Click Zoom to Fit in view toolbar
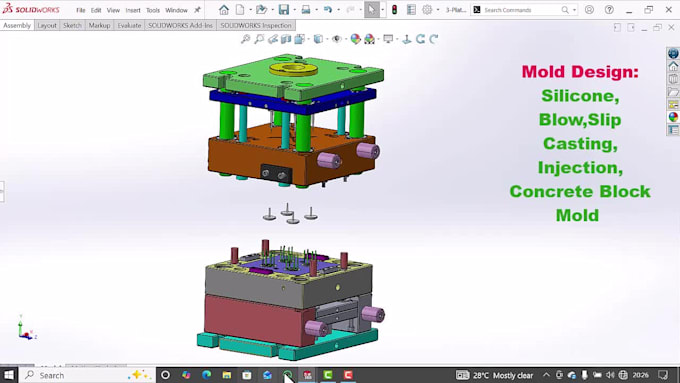680x383 pixels. [x=245, y=39]
